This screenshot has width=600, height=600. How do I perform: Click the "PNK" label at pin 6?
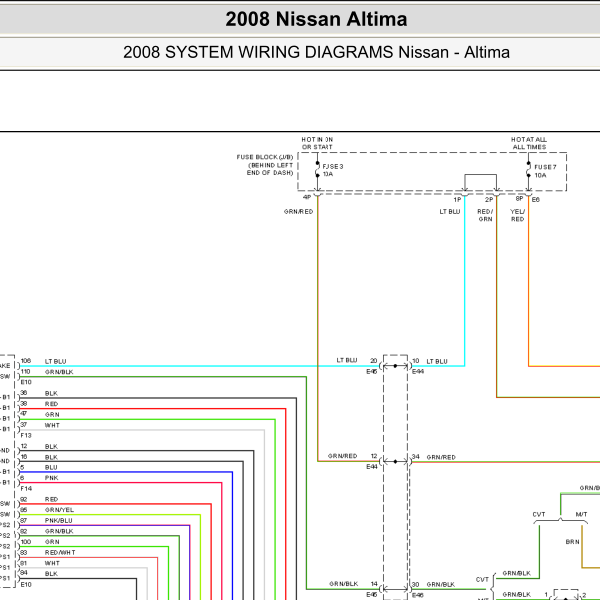(52, 478)
